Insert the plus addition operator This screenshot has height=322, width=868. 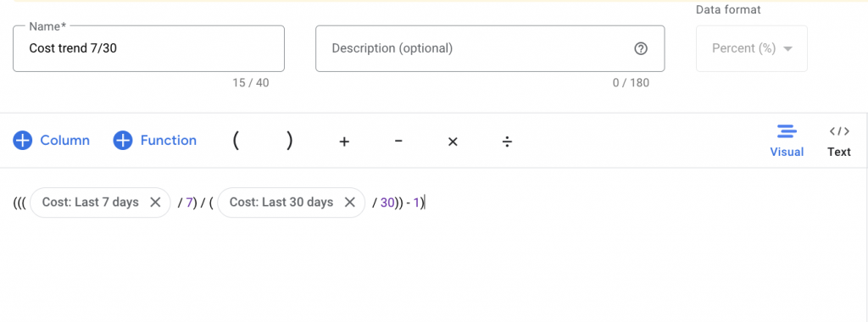(344, 142)
